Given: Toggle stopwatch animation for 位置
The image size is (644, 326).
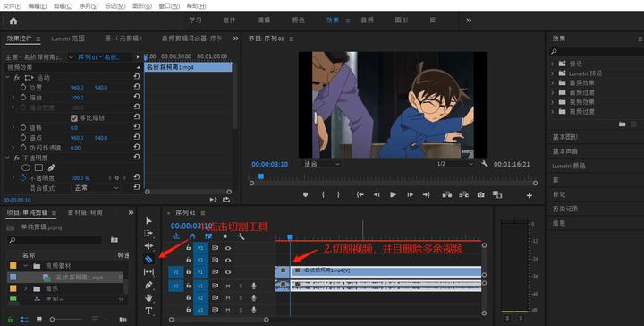Looking at the screenshot, I should 23,88.
